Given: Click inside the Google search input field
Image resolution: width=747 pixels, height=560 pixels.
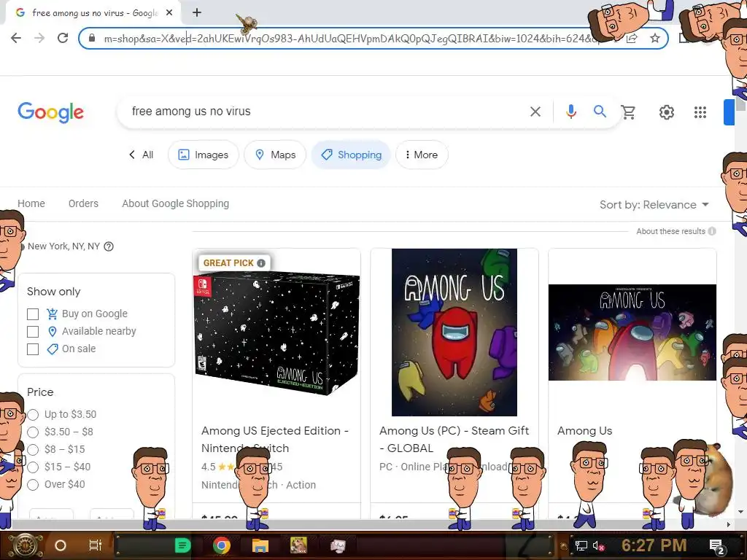Looking at the screenshot, I should 324,112.
